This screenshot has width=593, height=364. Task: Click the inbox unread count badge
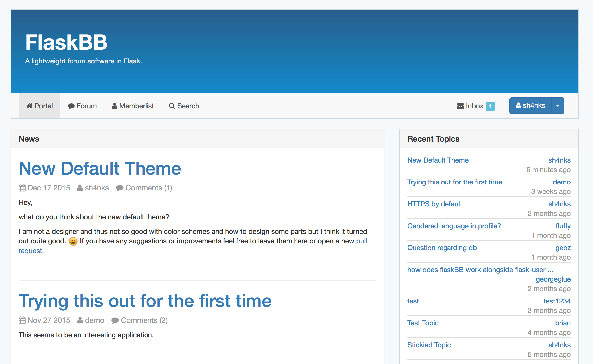[490, 106]
